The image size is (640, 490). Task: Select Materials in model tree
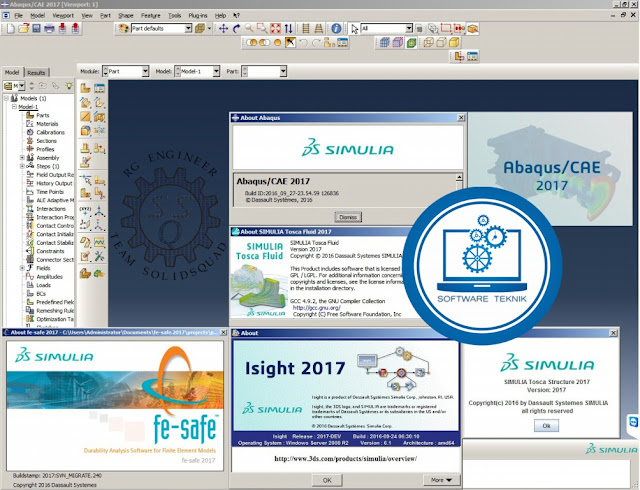pos(47,124)
